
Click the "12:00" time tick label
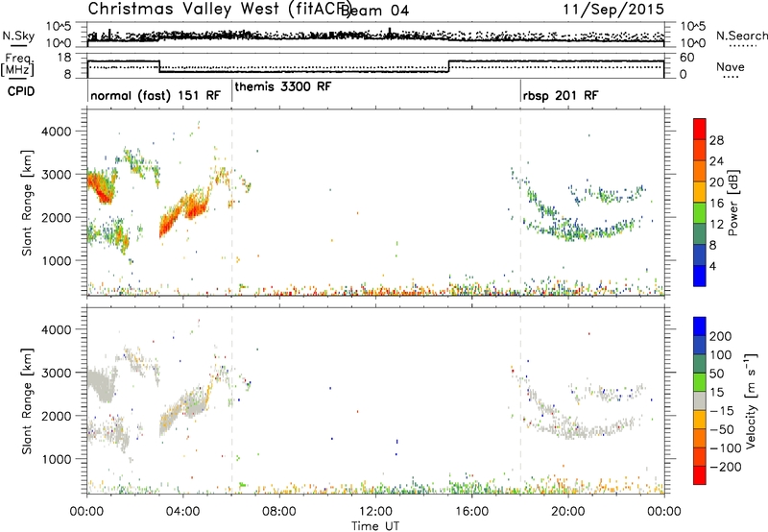tap(375, 512)
